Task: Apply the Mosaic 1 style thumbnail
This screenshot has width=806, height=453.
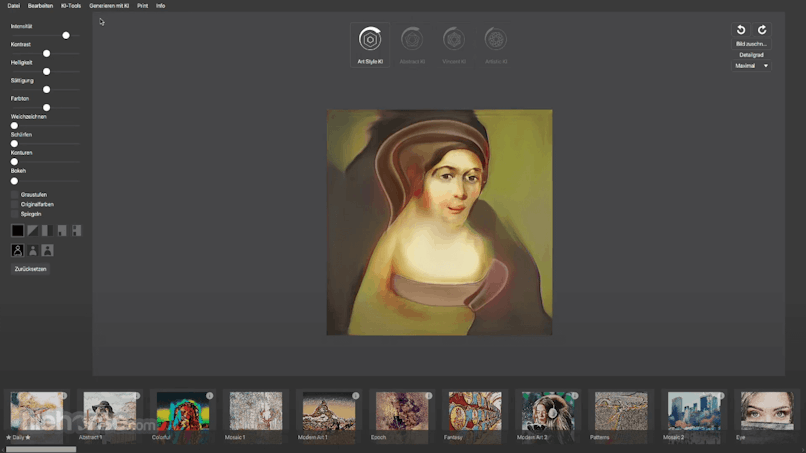Action: [255, 411]
